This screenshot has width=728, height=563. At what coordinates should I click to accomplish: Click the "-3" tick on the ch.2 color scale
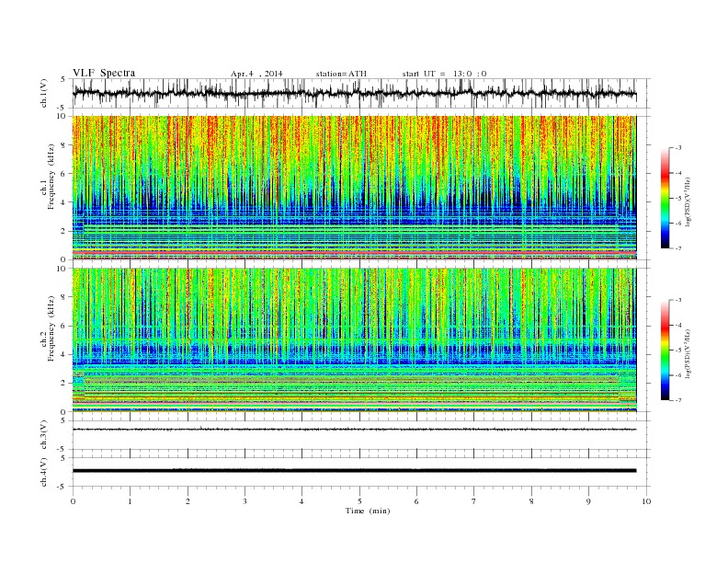[x=677, y=300]
